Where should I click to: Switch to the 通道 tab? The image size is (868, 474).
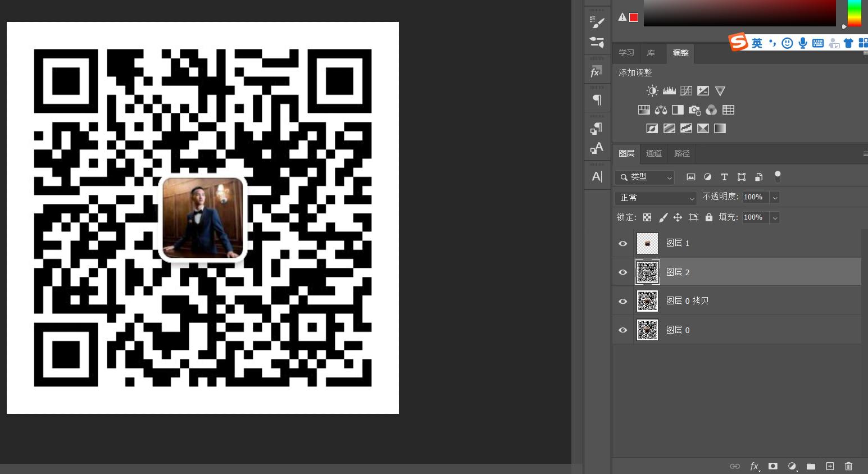(654, 153)
